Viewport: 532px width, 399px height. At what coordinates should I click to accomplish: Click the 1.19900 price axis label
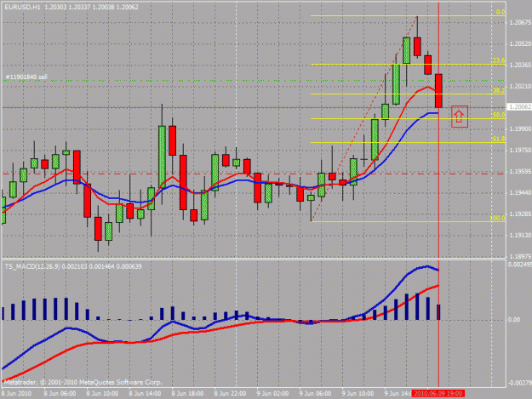click(x=520, y=128)
